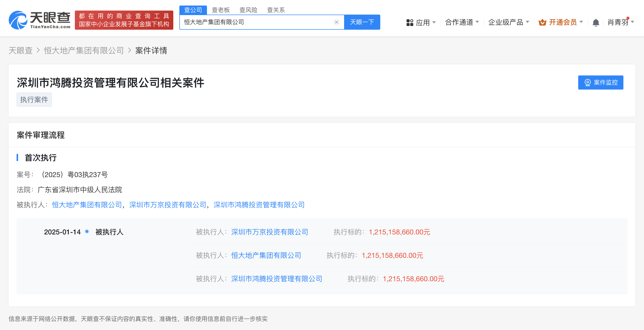Click the 天眼一下 search button
644x330 pixels.
[x=362, y=22]
